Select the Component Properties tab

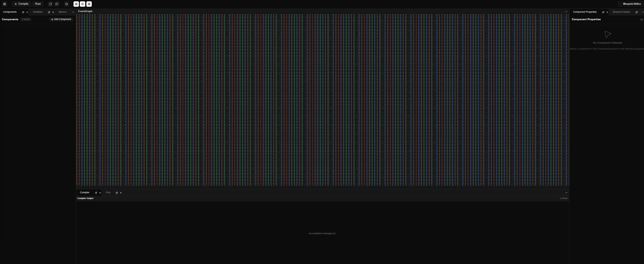tap(585, 12)
